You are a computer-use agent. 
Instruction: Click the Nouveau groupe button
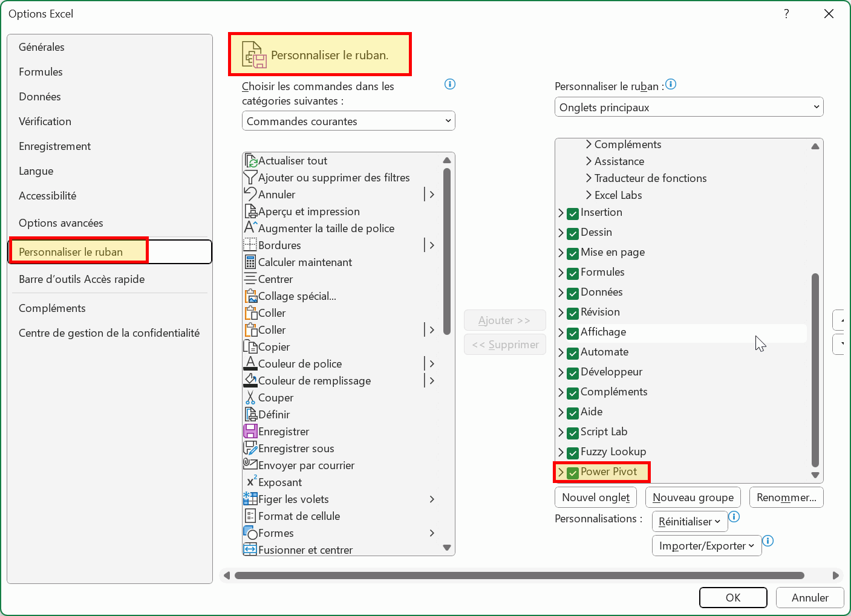(x=693, y=498)
